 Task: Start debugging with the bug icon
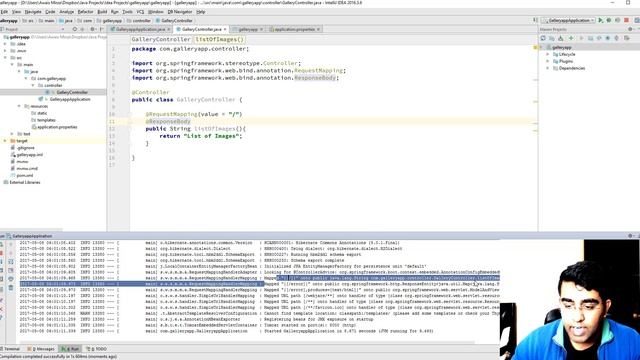coord(609,20)
